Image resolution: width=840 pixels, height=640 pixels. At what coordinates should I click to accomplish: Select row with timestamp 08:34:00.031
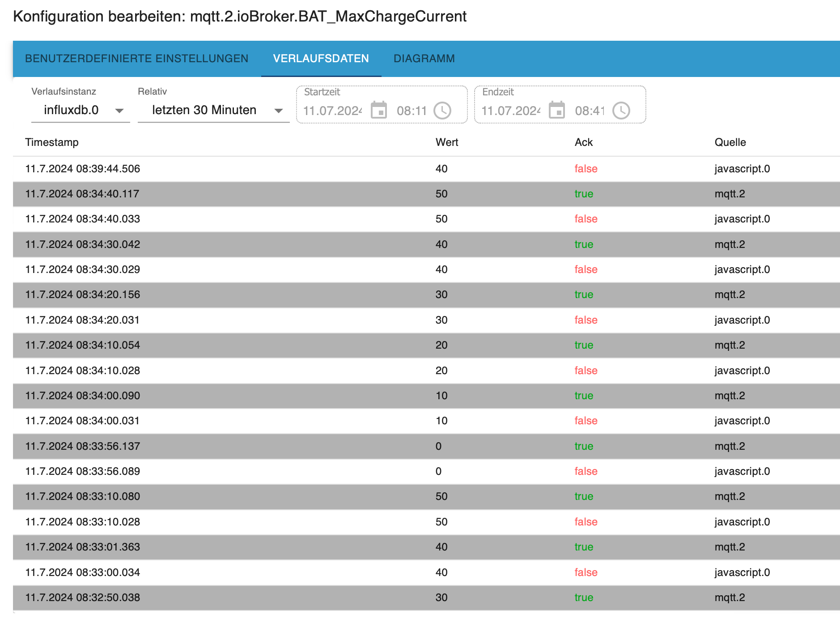point(426,421)
